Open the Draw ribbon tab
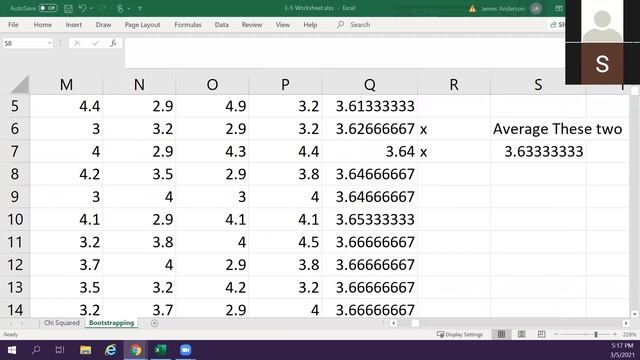The width and height of the screenshot is (640, 360). (103, 25)
